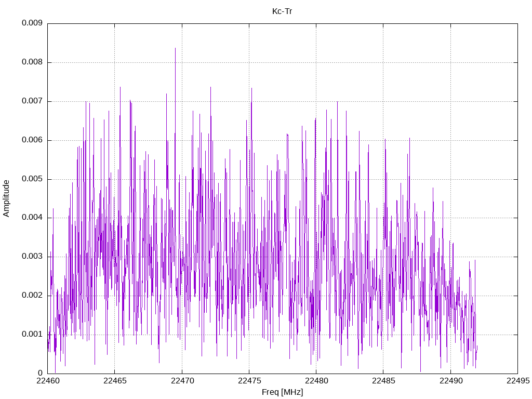The width and height of the screenshot is (532, 399).
Task: Click the 'Amplitude' y-axis label
Action: 6,198
